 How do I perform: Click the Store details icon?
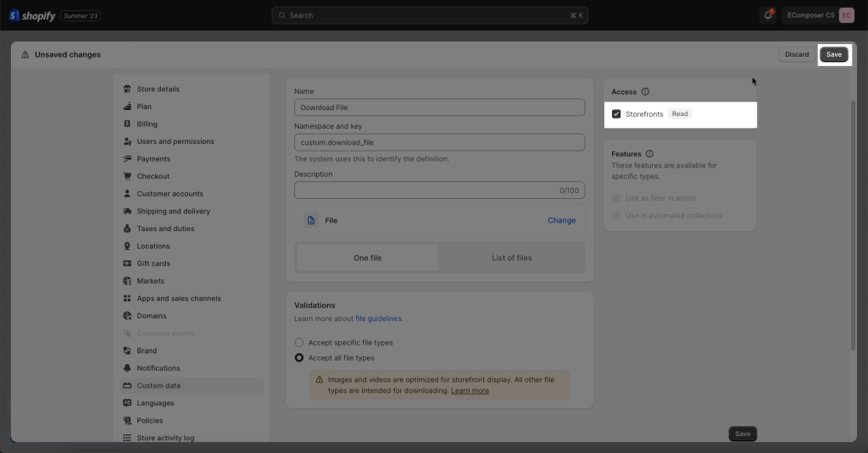pos(127,89)
